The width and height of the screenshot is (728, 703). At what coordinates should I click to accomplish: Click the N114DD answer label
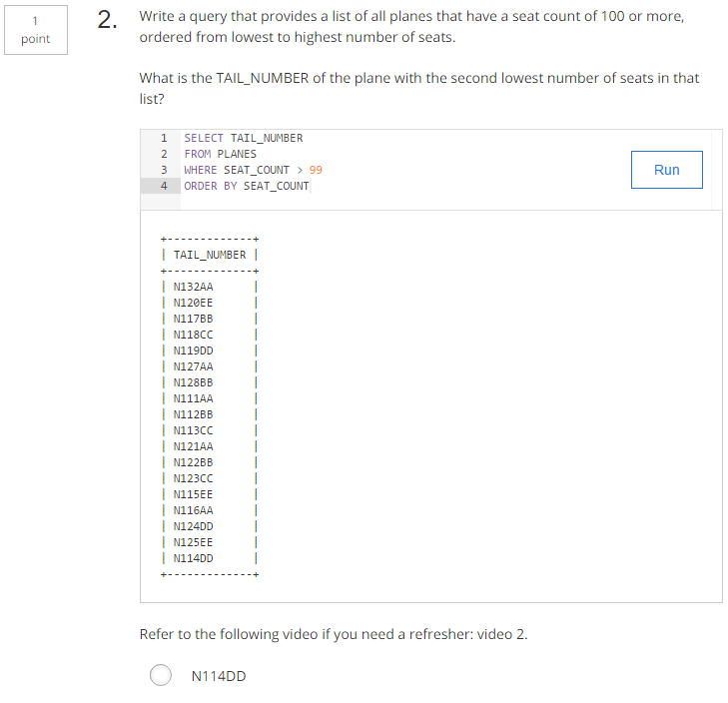[x=219, y=676]
